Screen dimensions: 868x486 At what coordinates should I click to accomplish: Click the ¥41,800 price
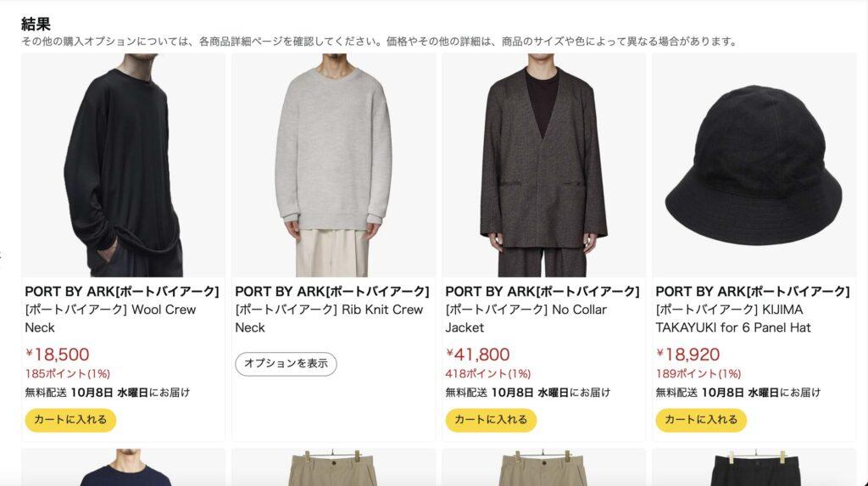click(478, 355)
